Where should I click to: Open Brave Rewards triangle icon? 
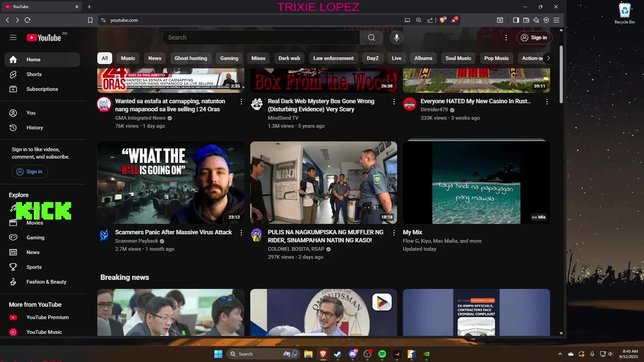pos(454,20)
